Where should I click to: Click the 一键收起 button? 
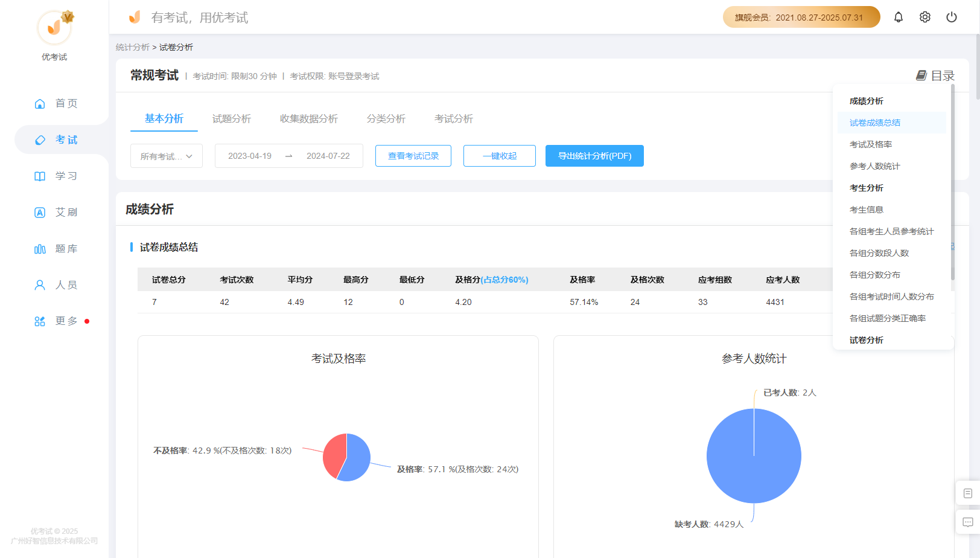(500, 156)
